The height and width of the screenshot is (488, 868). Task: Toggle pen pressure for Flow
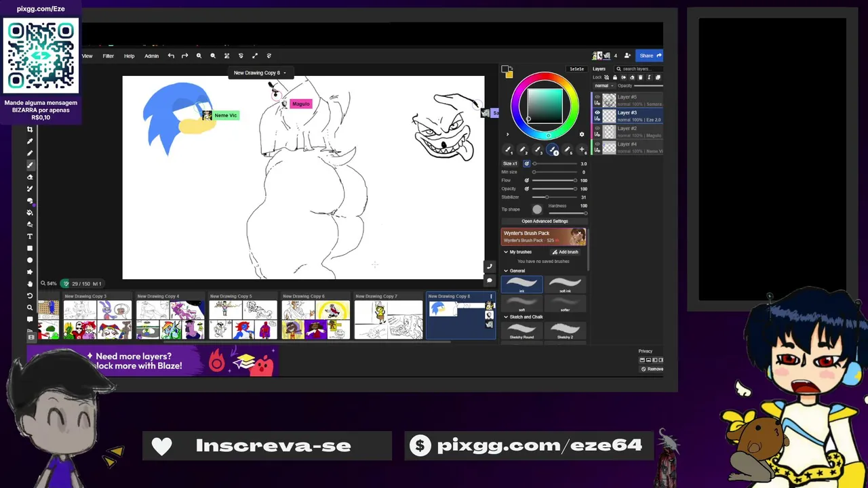(527, 180)
